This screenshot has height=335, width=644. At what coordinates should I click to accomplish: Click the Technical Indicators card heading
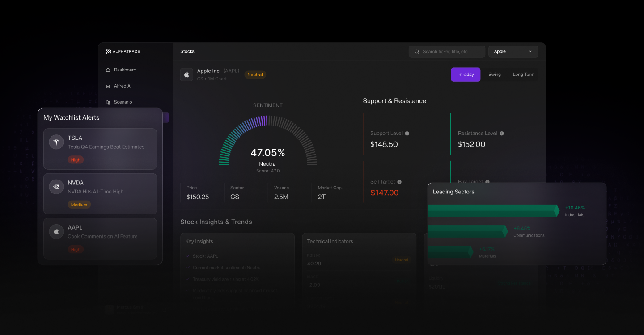(x=330, y=241)
